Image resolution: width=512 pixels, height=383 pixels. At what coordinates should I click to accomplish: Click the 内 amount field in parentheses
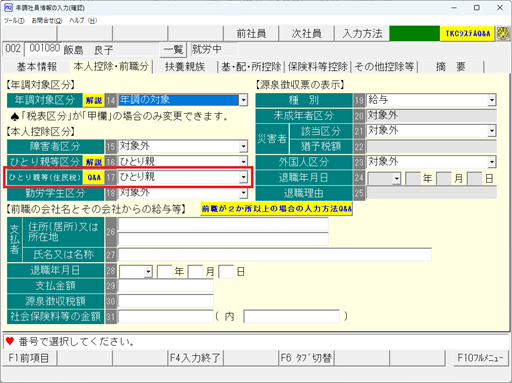pos(292,316)
